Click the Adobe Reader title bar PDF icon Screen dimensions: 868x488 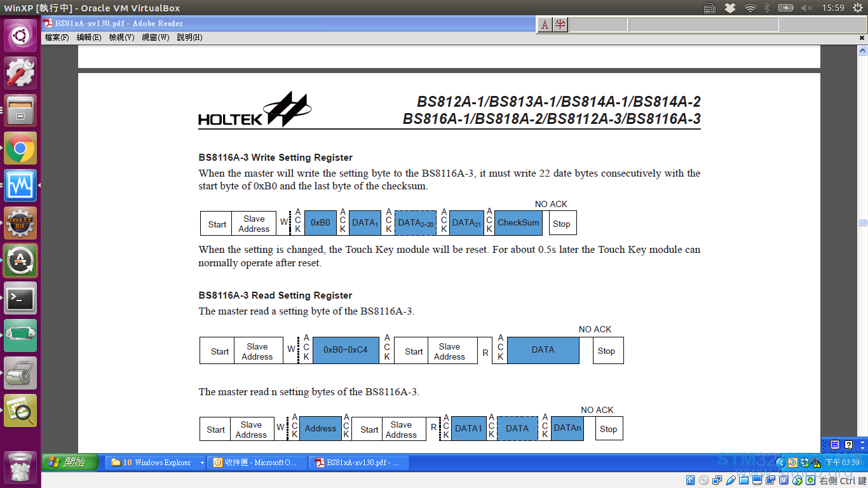coord(48,24)
